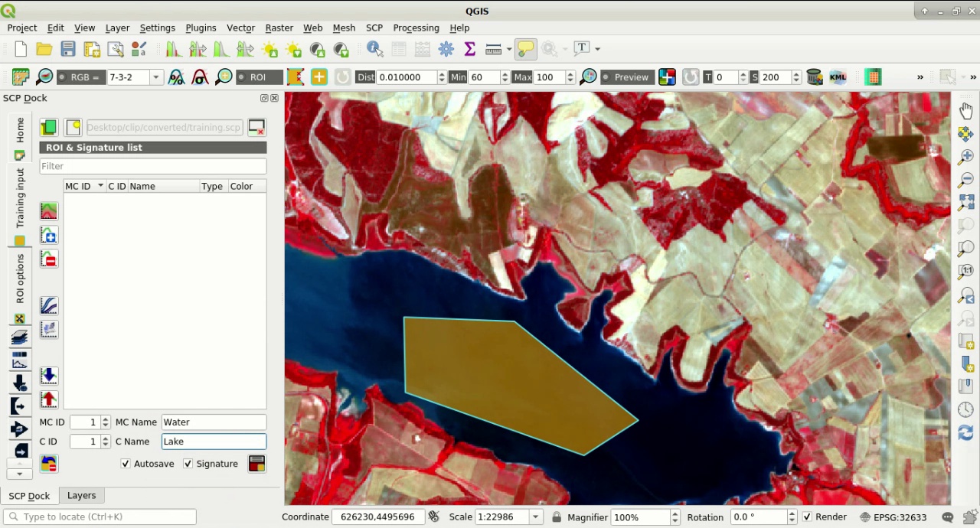
Task: Click the orange create ROI polygon icon
Action: [295, 77]
